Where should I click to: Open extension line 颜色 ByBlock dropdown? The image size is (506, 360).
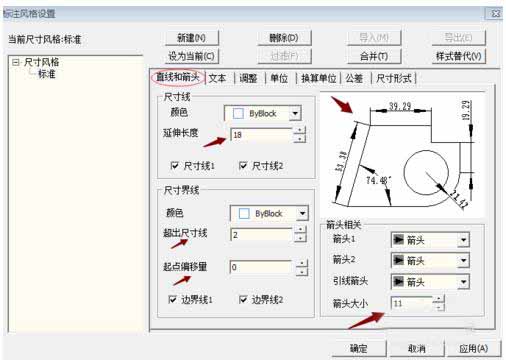coord(302,213)
